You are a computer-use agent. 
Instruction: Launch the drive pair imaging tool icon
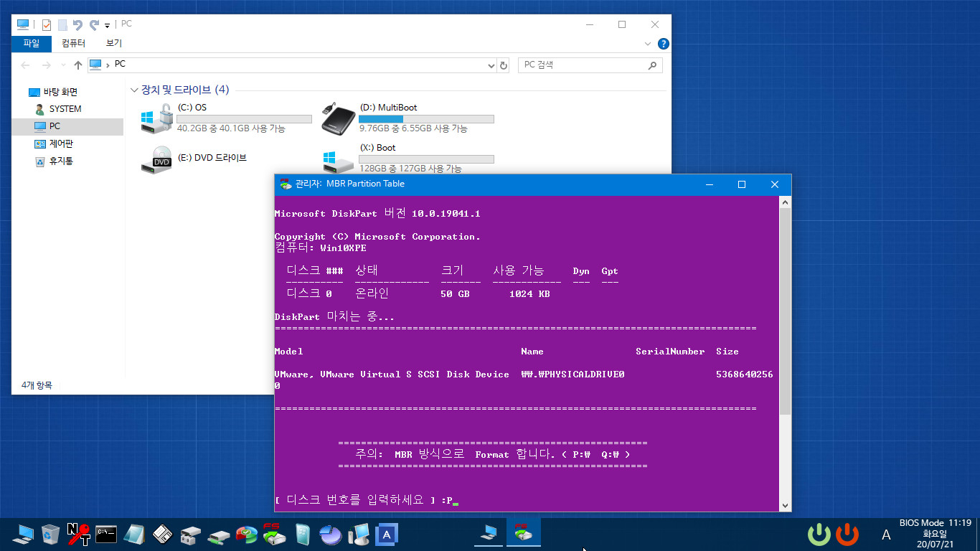(x=191, y=534)
